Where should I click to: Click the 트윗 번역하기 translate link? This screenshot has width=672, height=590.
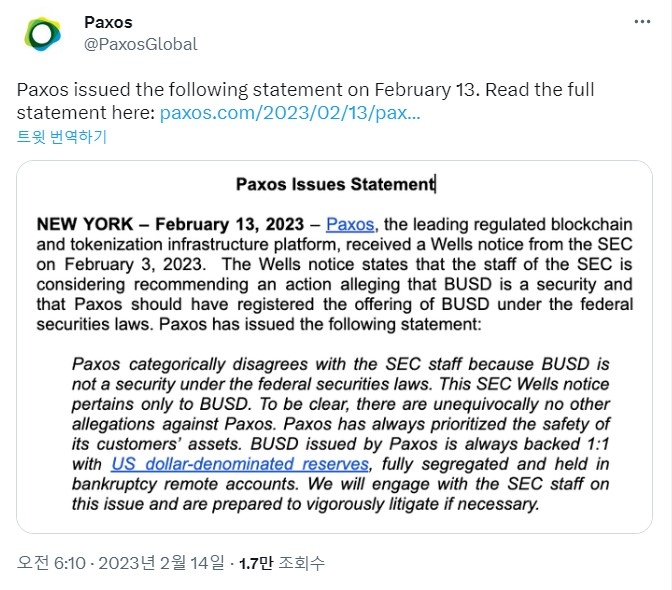[62, 137]
